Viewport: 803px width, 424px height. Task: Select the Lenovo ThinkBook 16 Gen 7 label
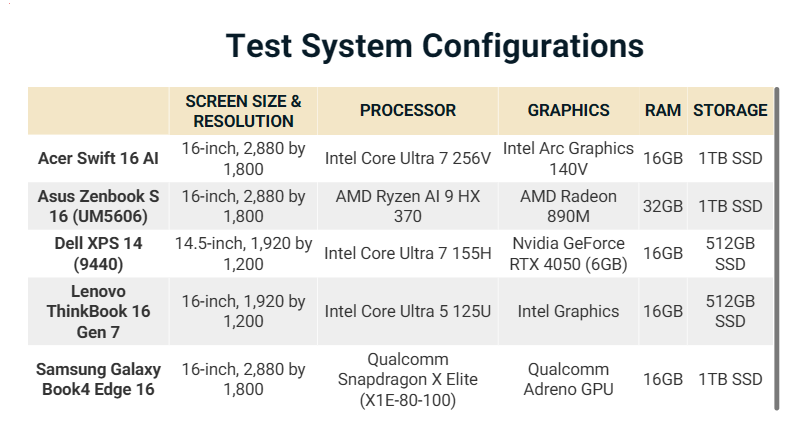98,311
